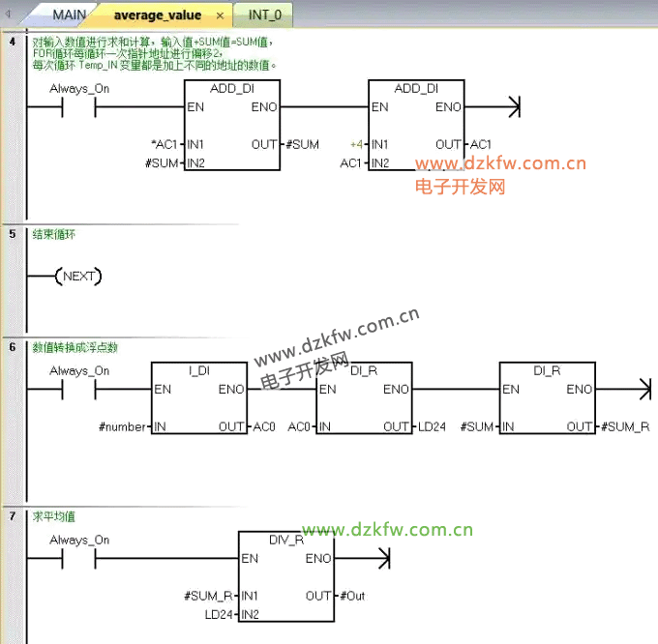The height and width of the screenshot is (644, 658).
Task: Click the open-end arrow after DIV_R ENO
Action: (x=382, y=559)
